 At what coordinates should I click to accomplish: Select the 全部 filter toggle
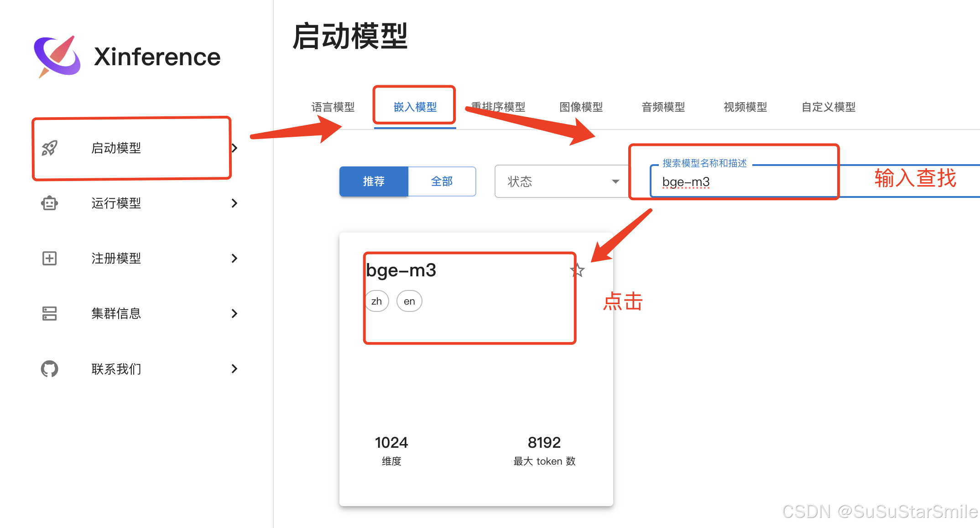[x=442, y=181]
